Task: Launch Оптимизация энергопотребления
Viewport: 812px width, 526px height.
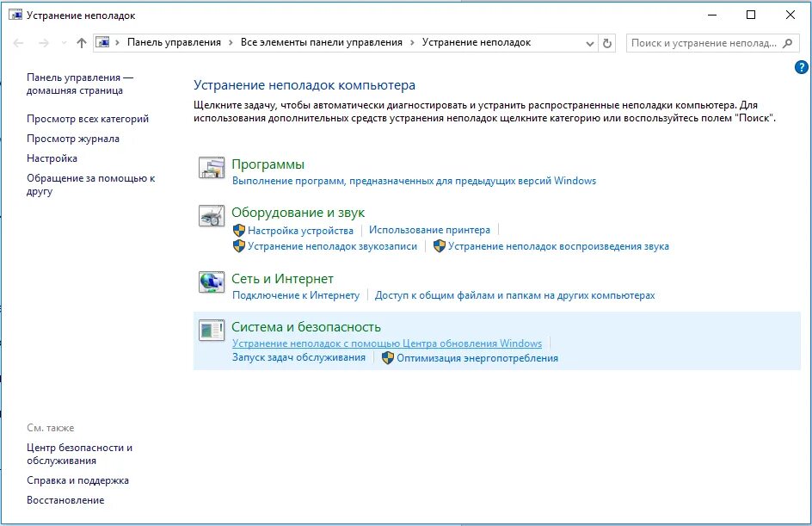Action: [477, 358]
